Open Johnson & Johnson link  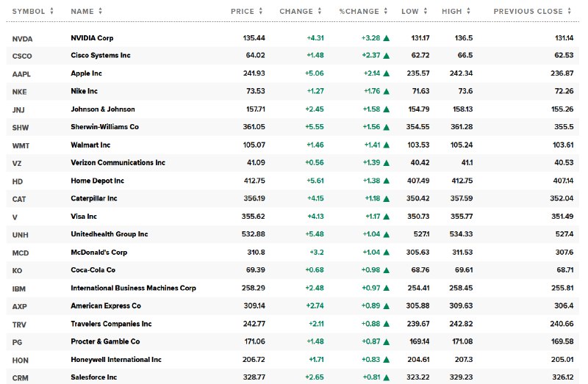(103, 109)
